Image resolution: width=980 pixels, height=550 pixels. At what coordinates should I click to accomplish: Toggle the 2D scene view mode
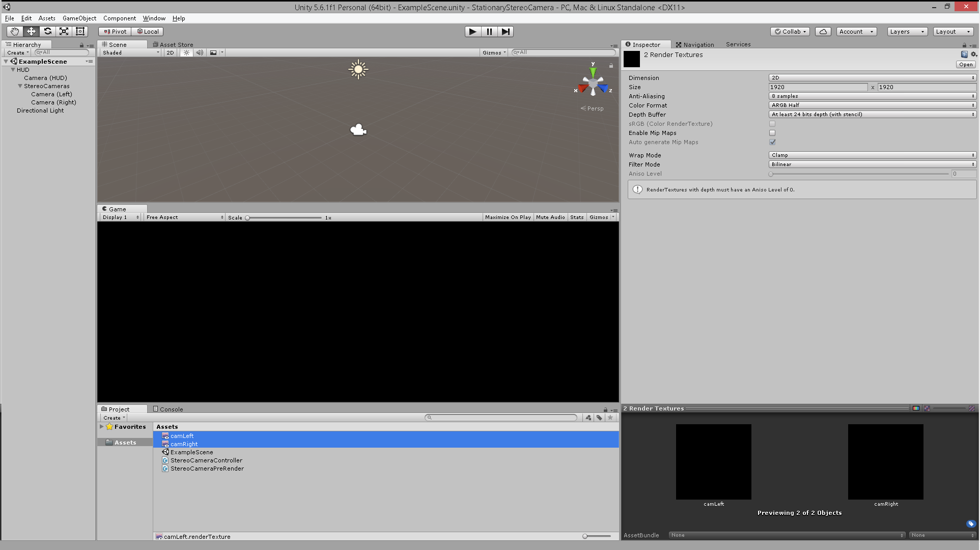click(170, 52)
